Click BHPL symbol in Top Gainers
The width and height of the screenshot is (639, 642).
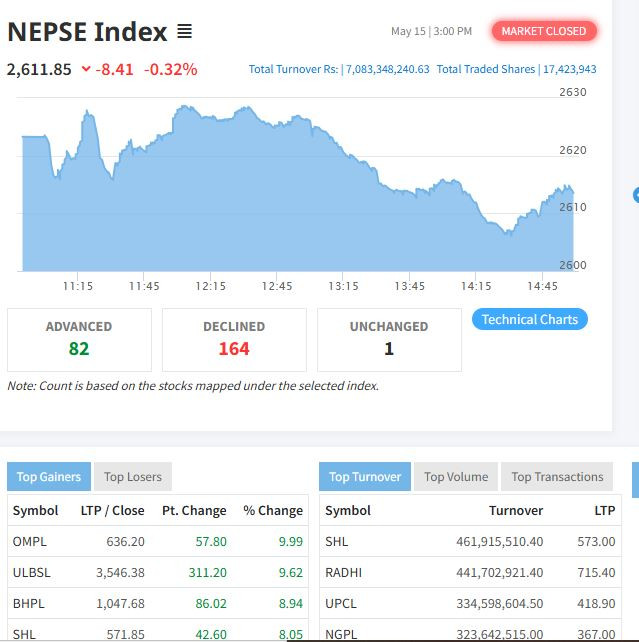coord(28,604)
